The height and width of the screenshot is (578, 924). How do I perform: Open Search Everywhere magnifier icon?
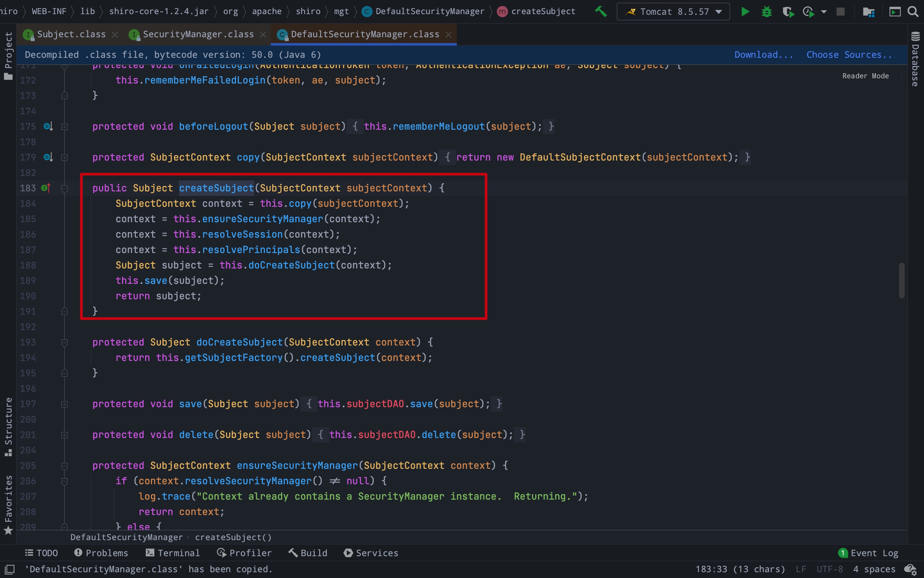point(913,12)
